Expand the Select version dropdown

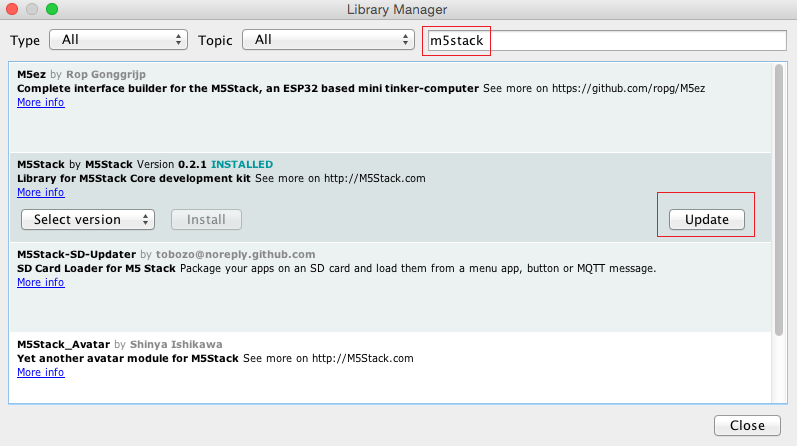click(x=88, y=220)
